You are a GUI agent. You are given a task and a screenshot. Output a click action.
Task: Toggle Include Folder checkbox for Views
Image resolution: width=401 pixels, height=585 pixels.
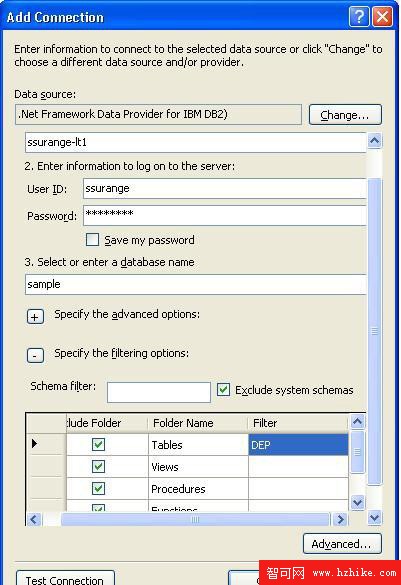(x=98, y=466)
